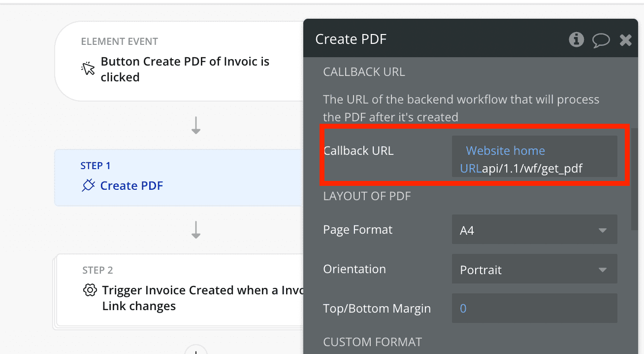The height and width of the screenshot is (354, 644).
Task: Open the Page Format dropdown showing A4
Action: [534, 230]
